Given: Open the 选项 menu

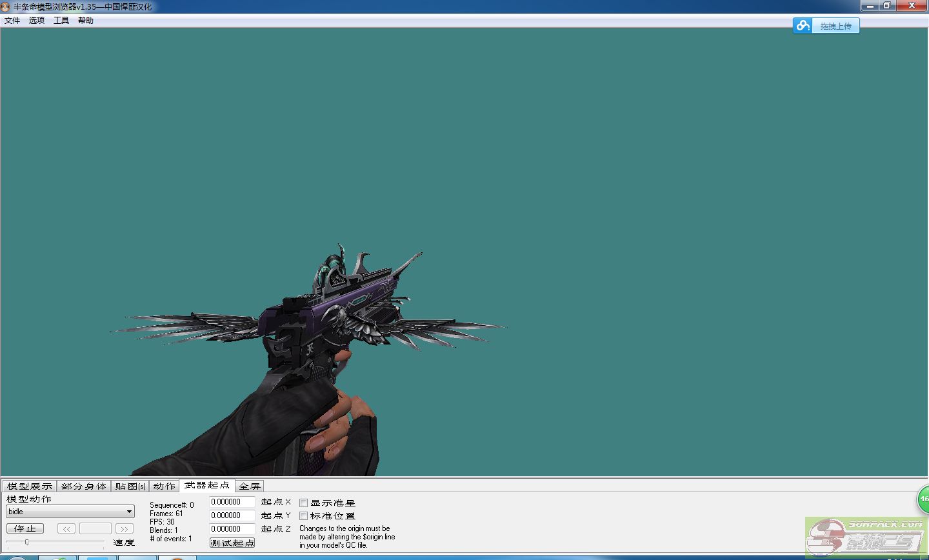Looking at the screenshot, I should (x=37, y=21).
